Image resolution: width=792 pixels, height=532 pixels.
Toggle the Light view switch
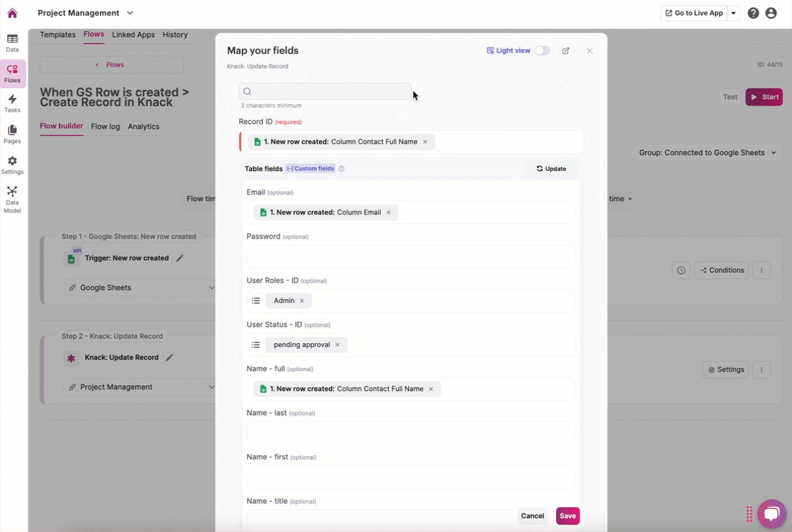542,51
